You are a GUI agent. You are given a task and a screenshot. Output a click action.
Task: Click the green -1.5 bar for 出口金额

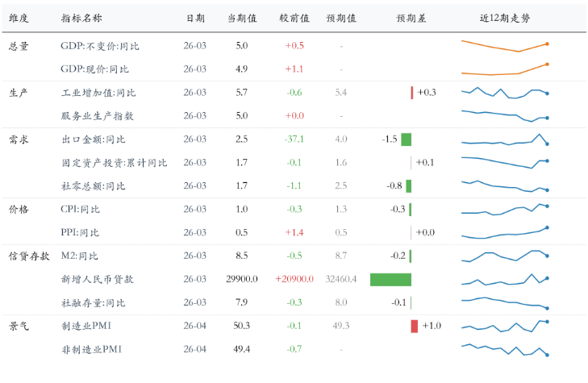(407, 139)
